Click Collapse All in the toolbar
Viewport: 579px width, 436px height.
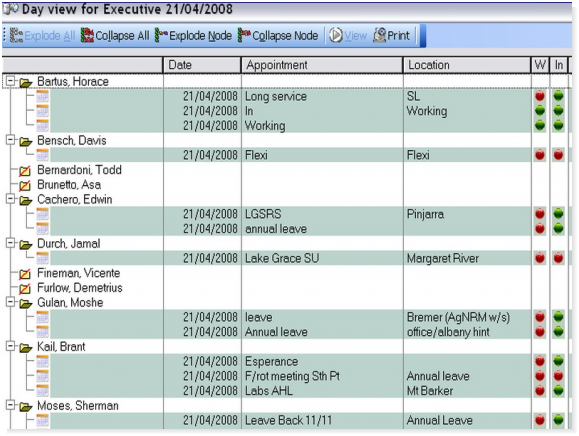click(115, 35)
